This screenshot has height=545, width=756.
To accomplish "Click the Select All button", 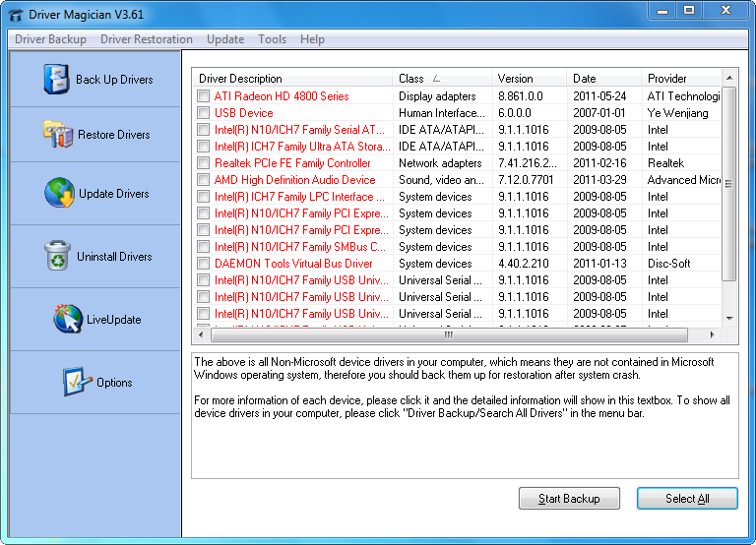I will (x=687, y=498).
